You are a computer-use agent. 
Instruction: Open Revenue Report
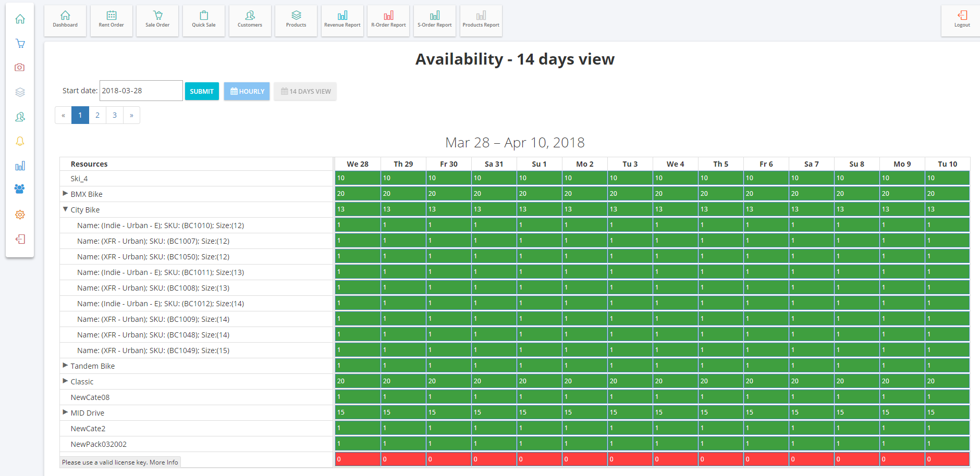tap(342, 20)
